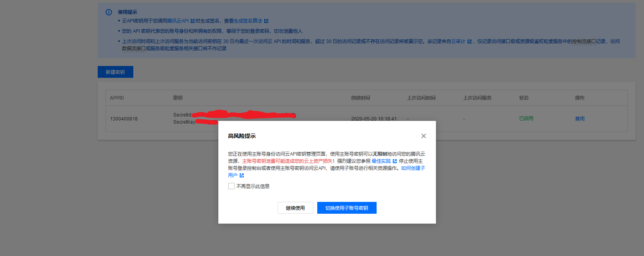Image resolution: width=644 pixels, height=256 pixels.
Task: Open the 腾讯云API link in the tips
Action: point(178,21)
